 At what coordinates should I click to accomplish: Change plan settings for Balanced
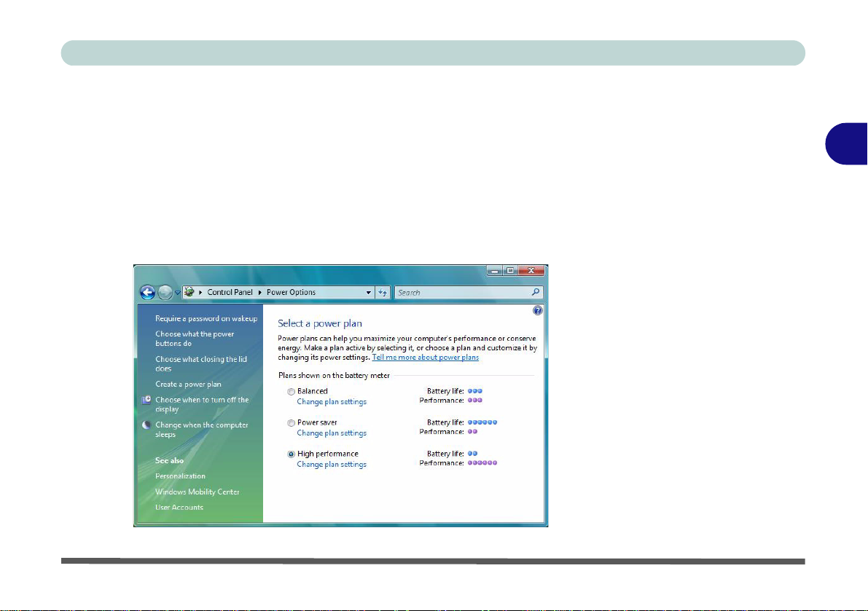[332, 401]
